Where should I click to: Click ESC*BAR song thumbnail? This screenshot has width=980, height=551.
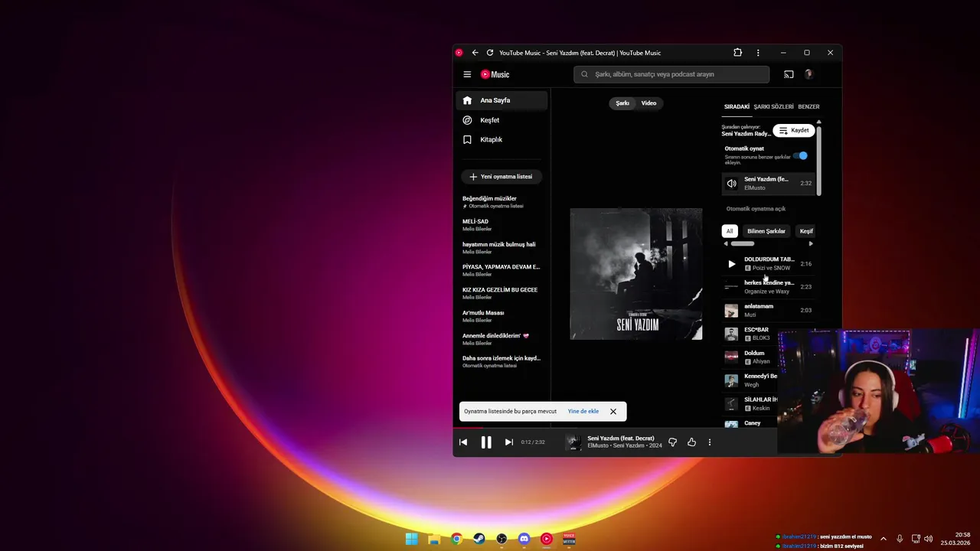pos(731,334)
